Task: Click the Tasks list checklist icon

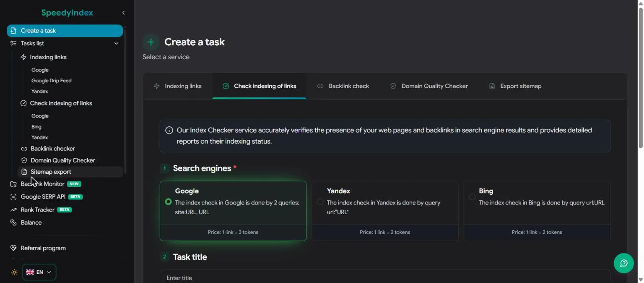Action: (x=13, y=43)
